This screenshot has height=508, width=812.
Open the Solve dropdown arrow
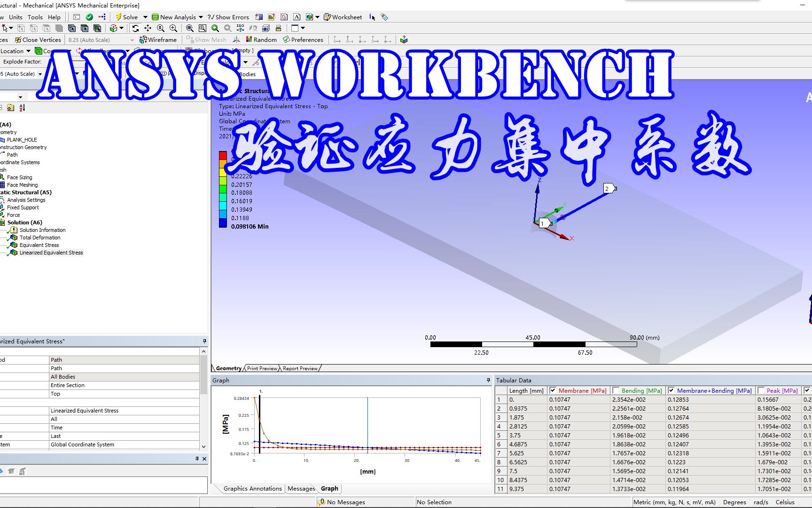tap(145, 17)
